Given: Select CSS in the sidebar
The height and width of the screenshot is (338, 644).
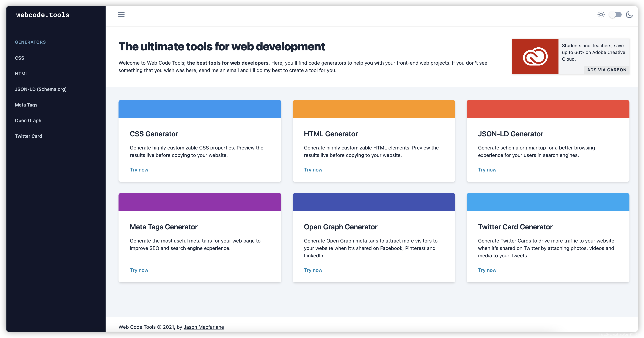Looking at the screenshot, I should click(20, 58).
